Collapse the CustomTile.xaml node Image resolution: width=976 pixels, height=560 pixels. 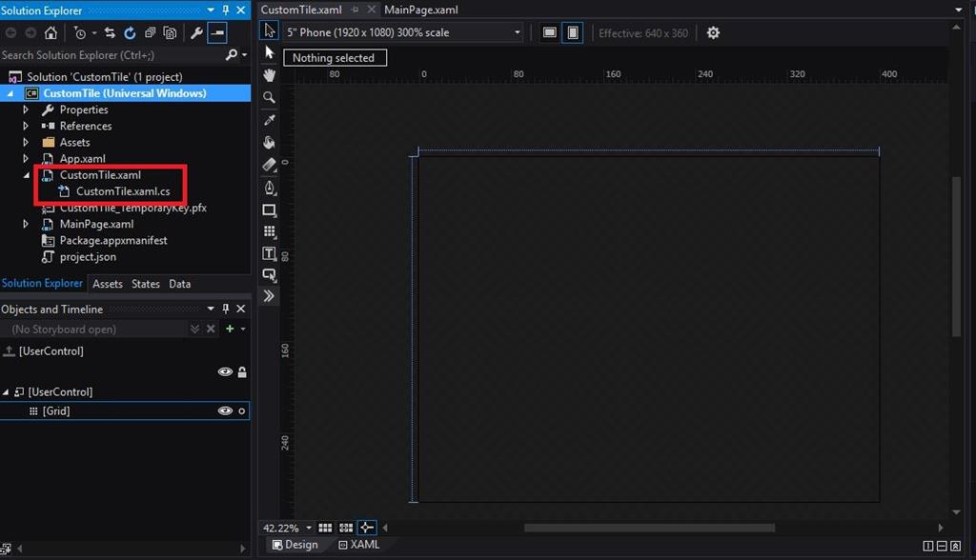click(x=26, y=175)
